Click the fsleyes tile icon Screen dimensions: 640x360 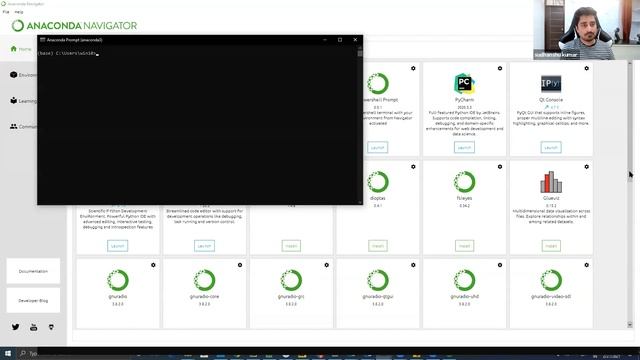(464, 182)
